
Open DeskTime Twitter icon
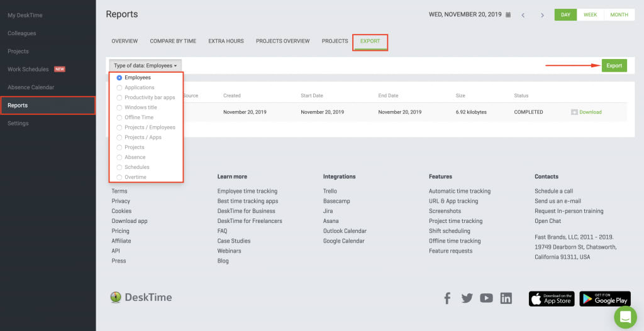[x=467, y=298]
